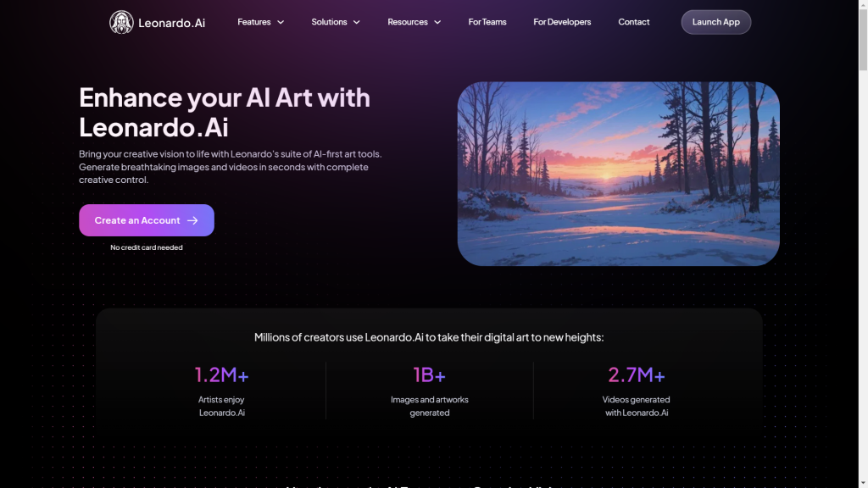Expand the Resources dropdown chevron
The height and width of the screenshot is (488, 868).
[x=437, y=22]
